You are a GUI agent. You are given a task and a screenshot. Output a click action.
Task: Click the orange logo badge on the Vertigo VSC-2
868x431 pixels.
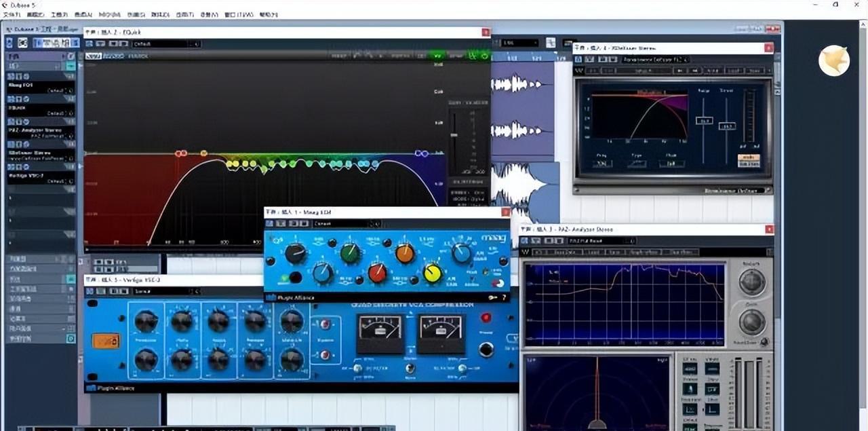coord(106,340)
